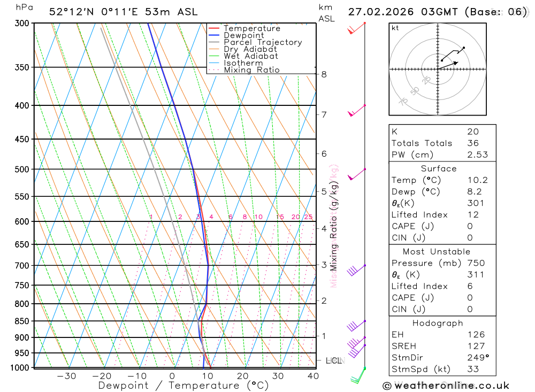The height and width of the screenshot is (392, 535).
Task: Click the blue Dewpoint line sample in legend
Action: (x=213, y=35)
